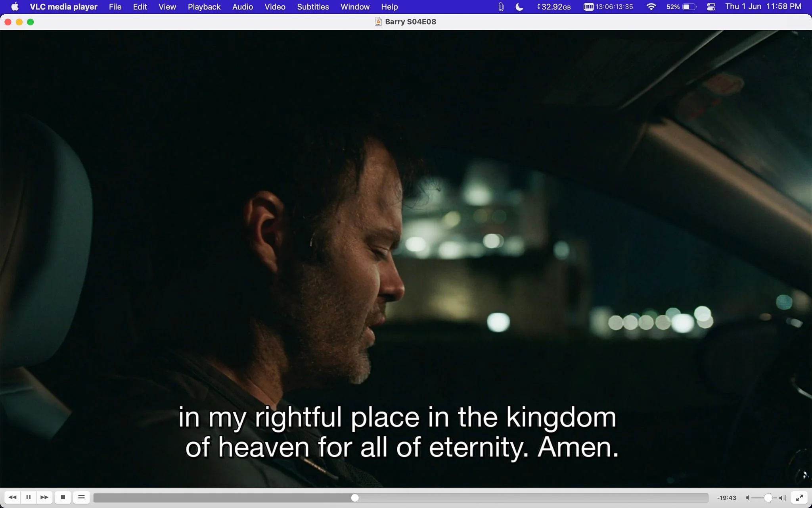The height and width of the screenshot is (508, 812).
Task: Click the Barry S04E08 title file icon
Action: 378,21
